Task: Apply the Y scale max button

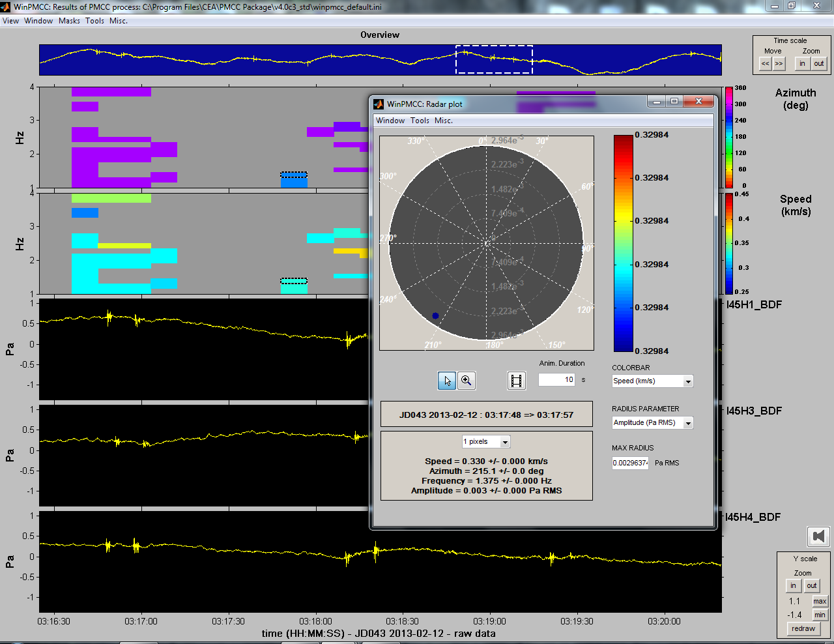Action: pos(820,601)
